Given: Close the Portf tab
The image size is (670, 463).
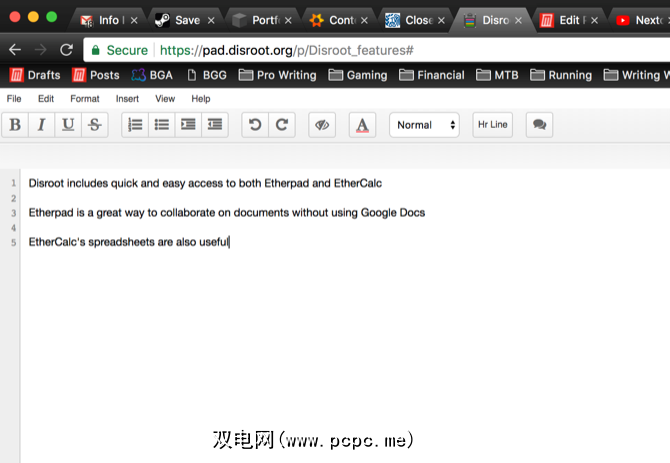Looking at the screenshot, I should 288,20.
